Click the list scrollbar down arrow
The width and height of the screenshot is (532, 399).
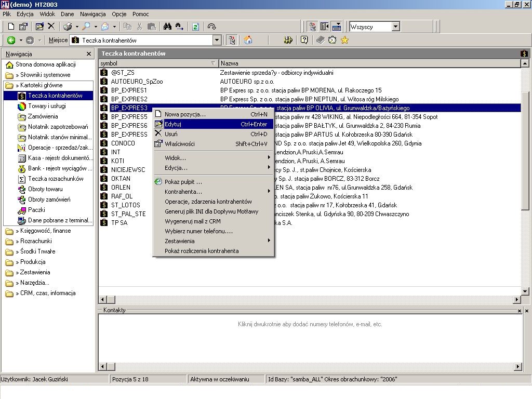[525, 291]
